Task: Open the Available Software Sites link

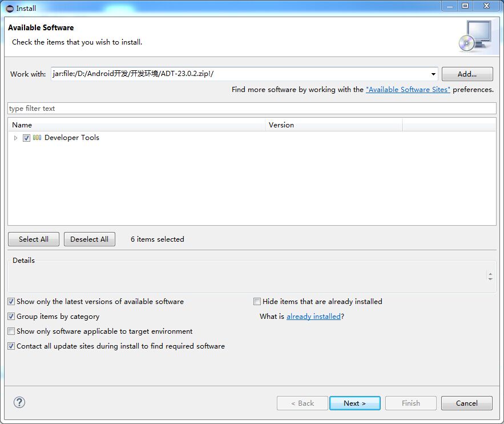Action: [x=408, y=90]
